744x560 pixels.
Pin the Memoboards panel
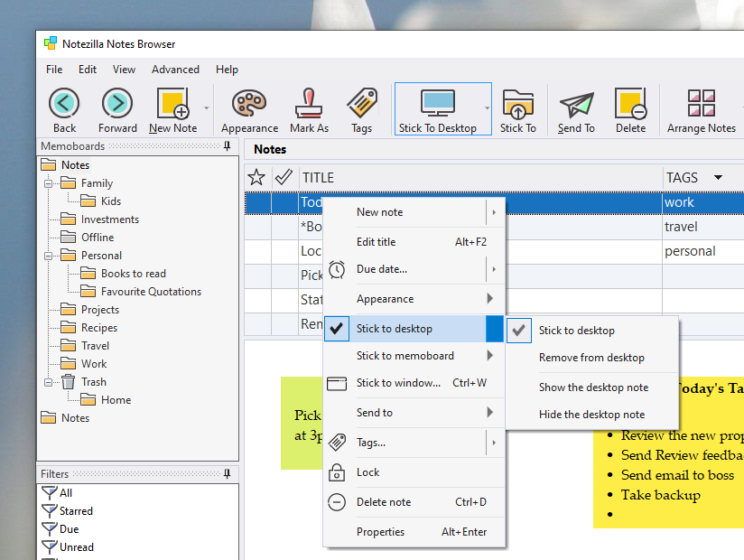pyautogui.click(x=228, y=145)
